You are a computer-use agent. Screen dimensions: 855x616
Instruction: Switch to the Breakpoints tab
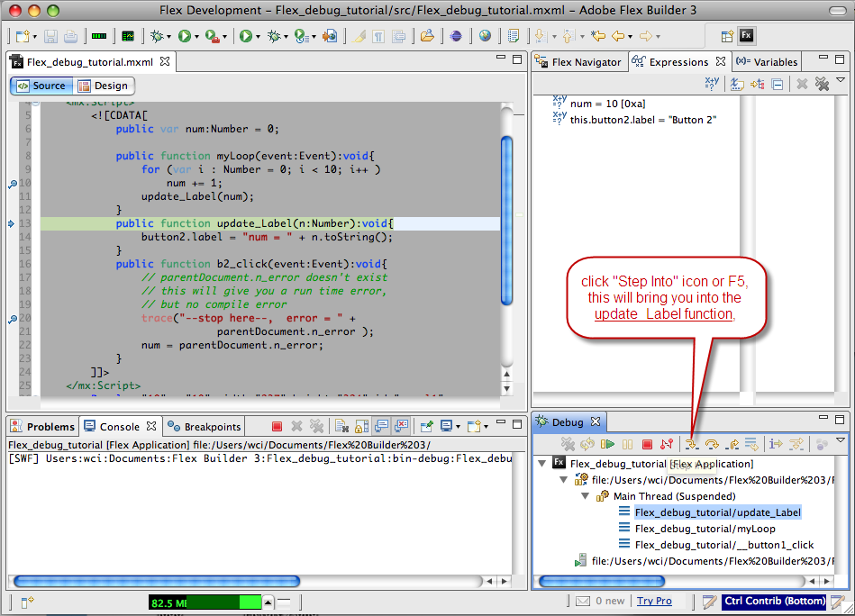[x=209, y=426]
